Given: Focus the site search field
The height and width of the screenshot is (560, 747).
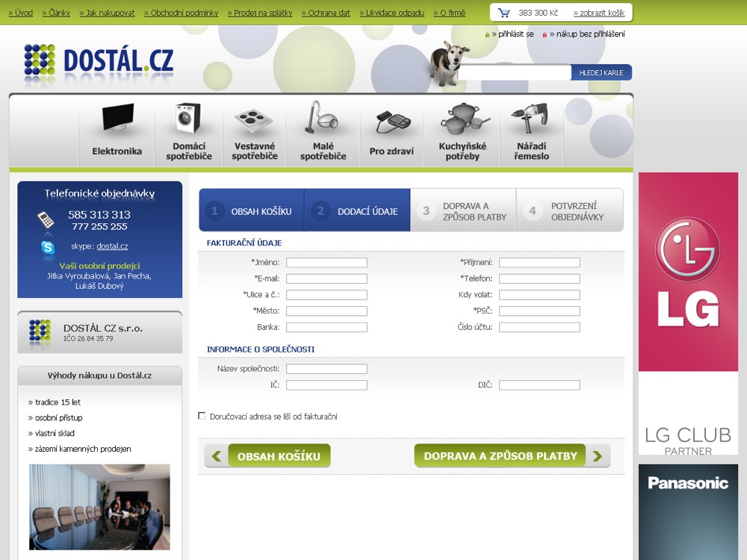Looking at the screenshot, I should pyautogui.click(x=515, y=72).
